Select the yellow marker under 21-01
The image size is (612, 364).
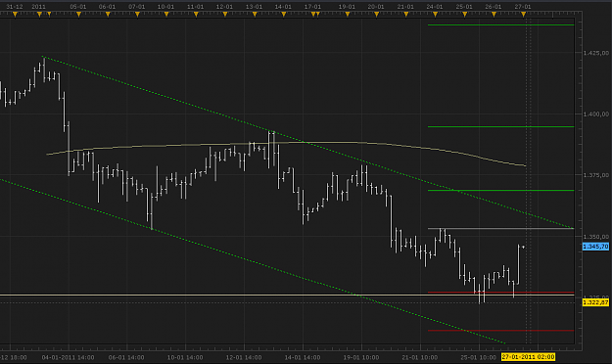406,15
